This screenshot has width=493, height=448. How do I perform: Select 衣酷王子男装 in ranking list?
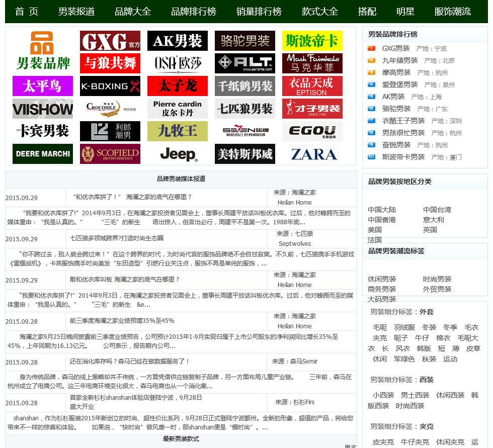[x=403, y=121]
